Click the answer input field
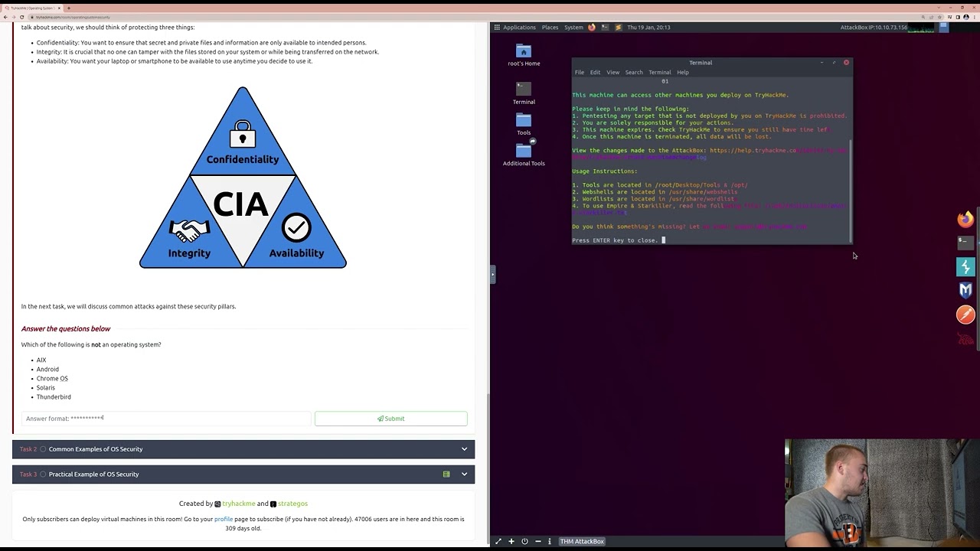980x551 pixels. coord(166,419)
